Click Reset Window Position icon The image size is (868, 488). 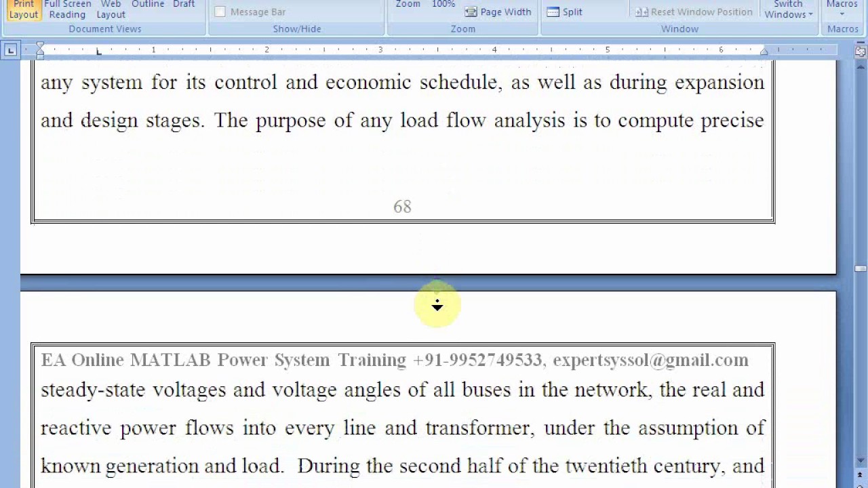[x=642, y=12]
